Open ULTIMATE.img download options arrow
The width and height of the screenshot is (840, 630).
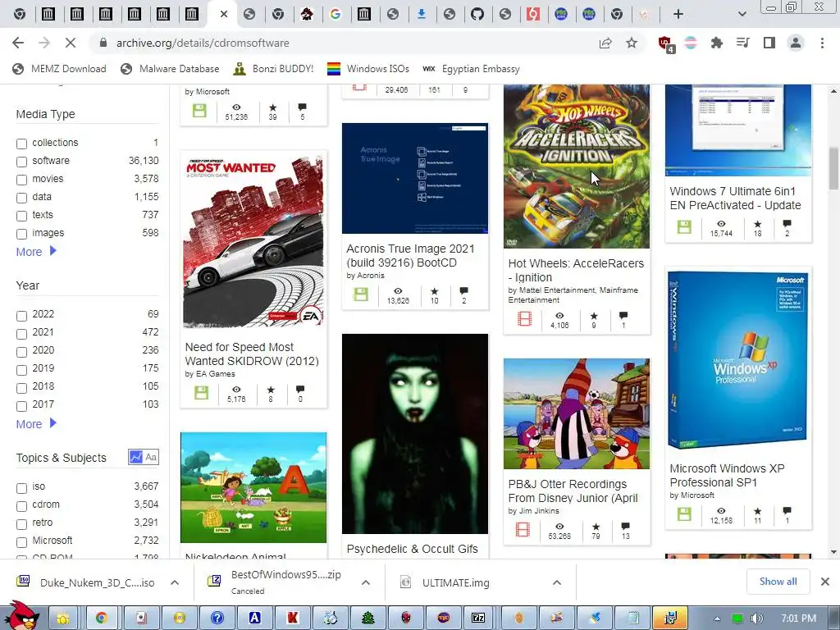pos(557,582)
